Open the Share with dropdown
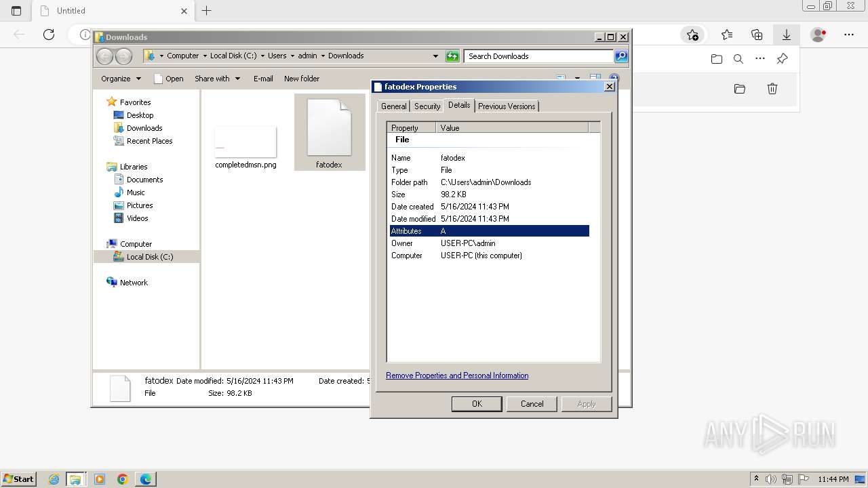 [217, 79]
